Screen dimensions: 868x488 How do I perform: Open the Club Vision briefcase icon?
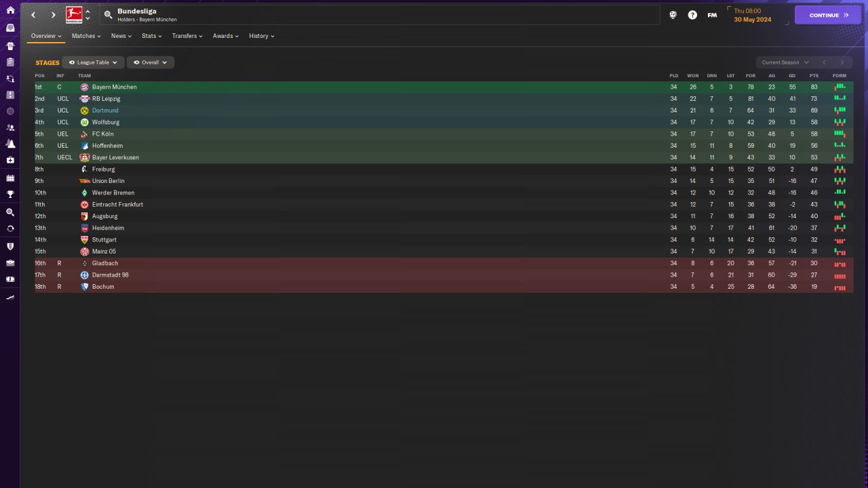pos(10,263)
